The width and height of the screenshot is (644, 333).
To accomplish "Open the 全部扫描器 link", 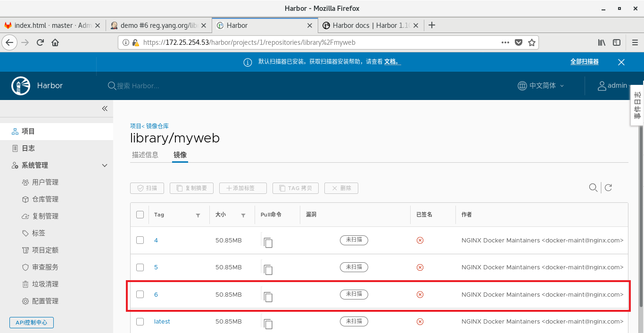I will point(585,62).
